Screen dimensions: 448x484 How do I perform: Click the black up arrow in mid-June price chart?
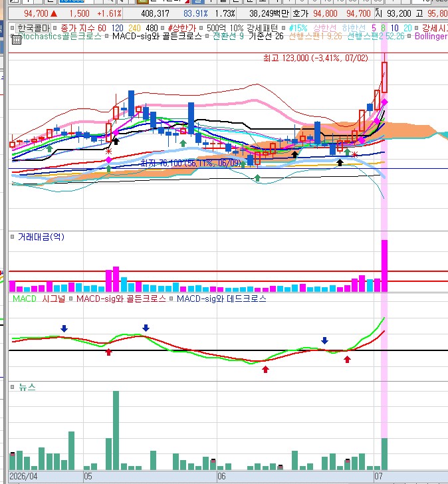point(295,154)
